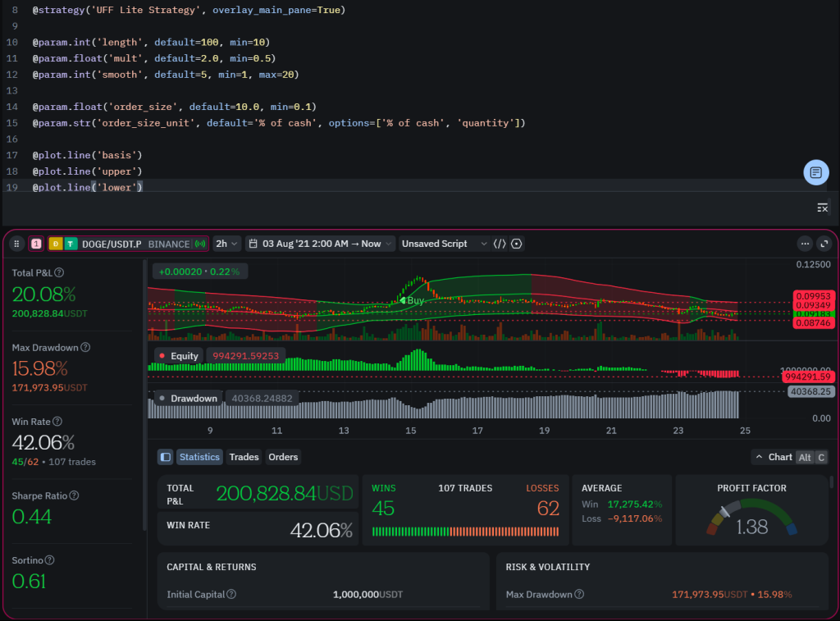Screen dimensions: 840x621
Task: Switch to the Trades tab
Action: pyautogui.click(x=244, y=457)
